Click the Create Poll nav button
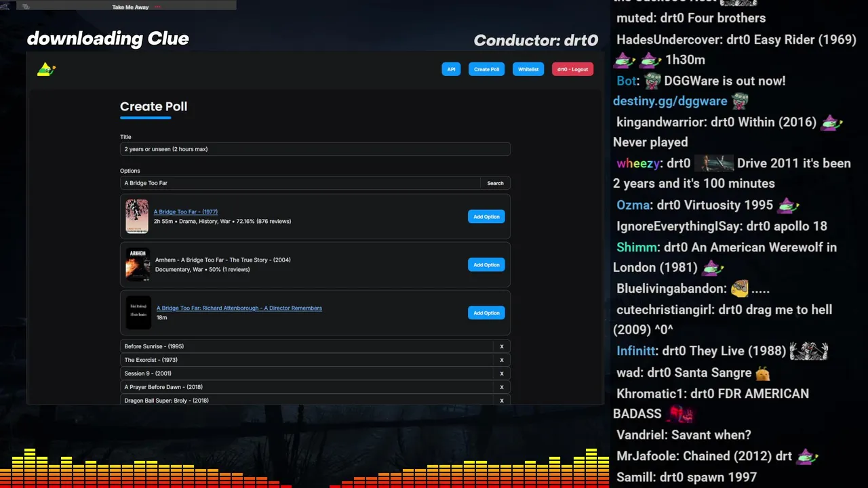The image size is (868, 488). [486, 69]
